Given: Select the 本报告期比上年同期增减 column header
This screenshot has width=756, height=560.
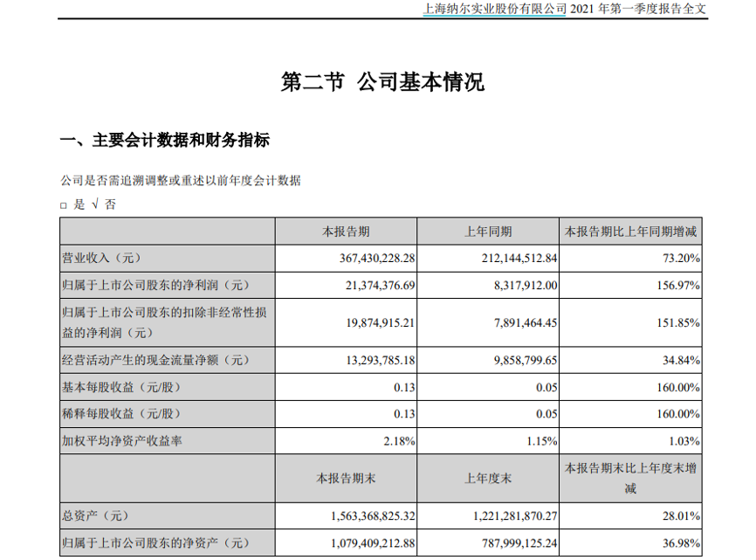Looking at the screenshot, I should coord(632,232).
